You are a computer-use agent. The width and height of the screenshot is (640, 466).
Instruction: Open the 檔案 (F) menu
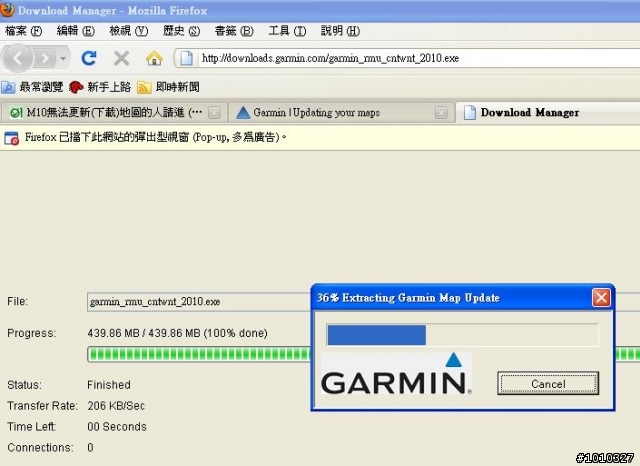[x=23, y=31]
